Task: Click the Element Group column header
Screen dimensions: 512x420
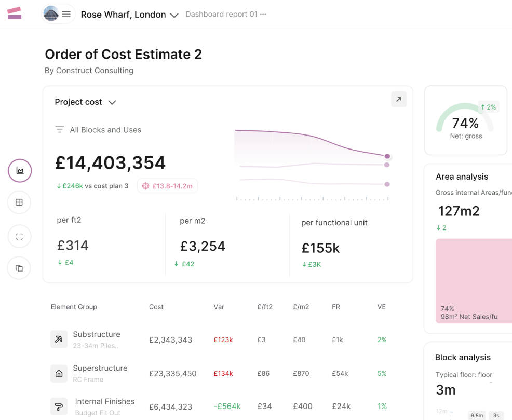Action: pos(74,307)
